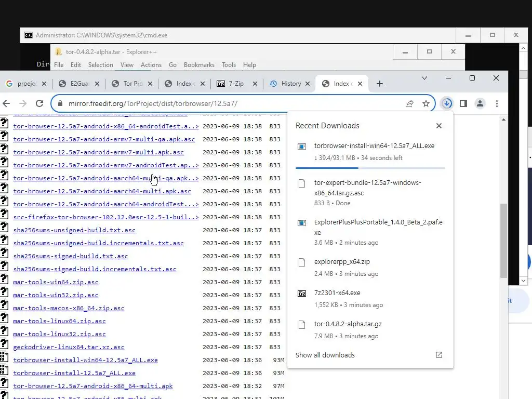The height and width of the screenshot is (399, 532).
Task: Open geckodriver-linux64.tar.xz.asc link
Action: tap(69, 347)
